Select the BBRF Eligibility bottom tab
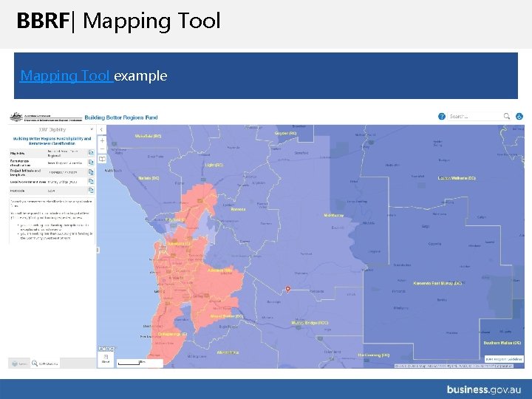This screenshot has height=399, width=532. [x=45, y=364]
